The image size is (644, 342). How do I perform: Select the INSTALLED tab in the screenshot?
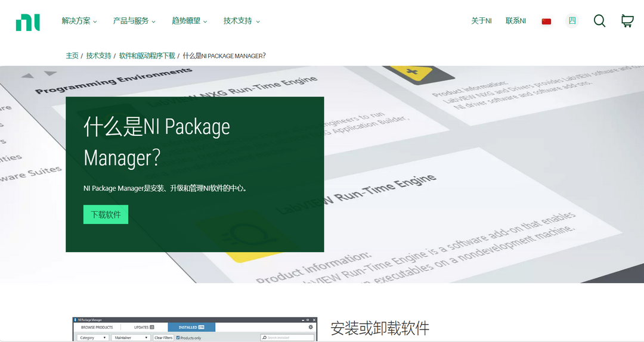click(x=191, y=327)
